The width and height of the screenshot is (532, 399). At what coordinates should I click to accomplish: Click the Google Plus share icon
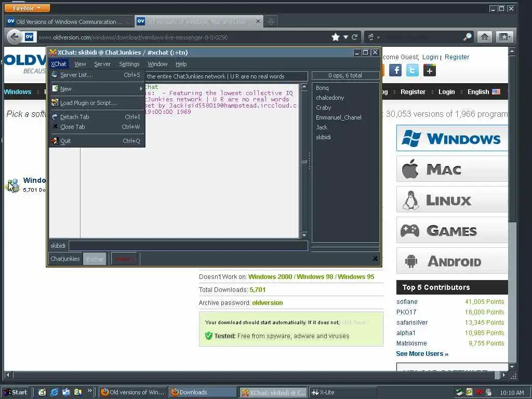(430, 71)
